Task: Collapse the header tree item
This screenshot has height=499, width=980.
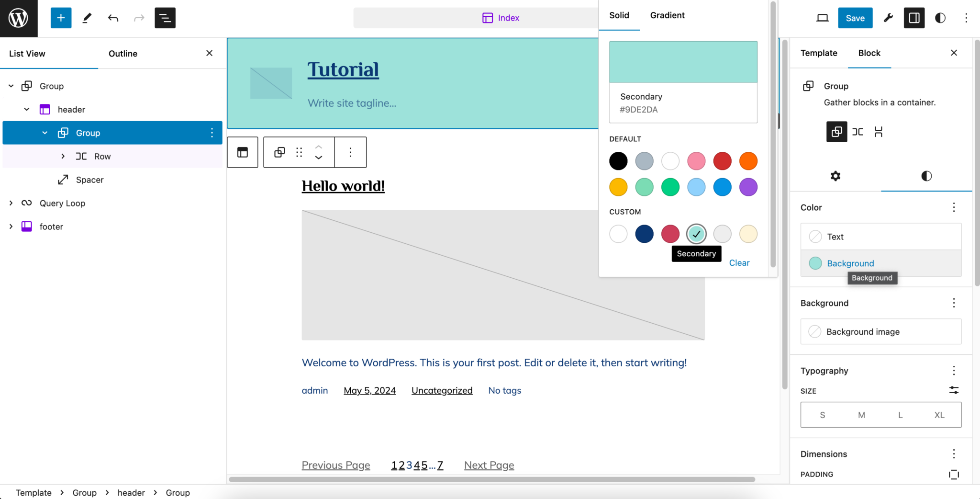Action: [27, 109]
